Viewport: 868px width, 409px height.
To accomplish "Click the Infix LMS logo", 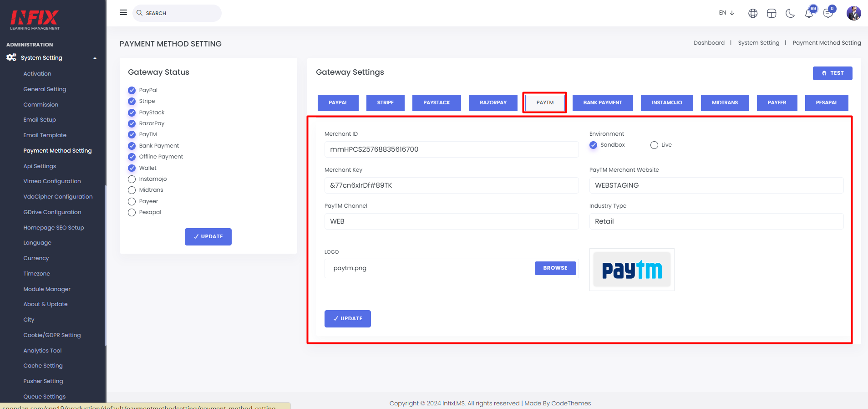I will [x=35, y=20].
